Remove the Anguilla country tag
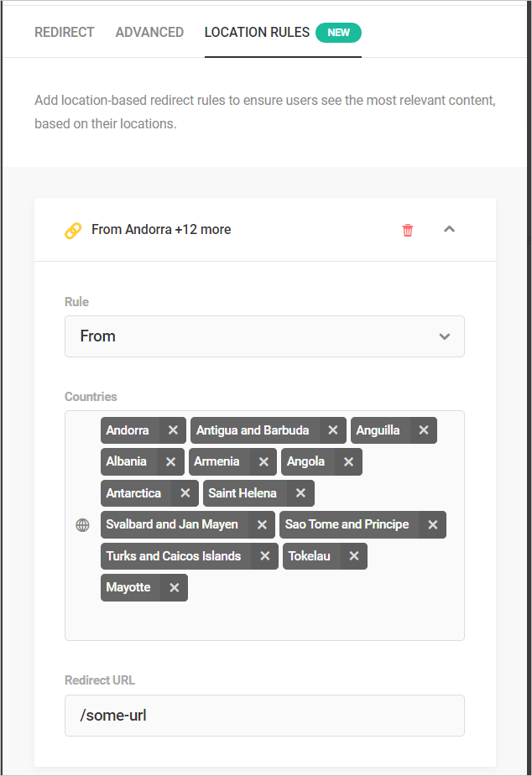This screenshot has width=532, height=776. tap(424, 430)
